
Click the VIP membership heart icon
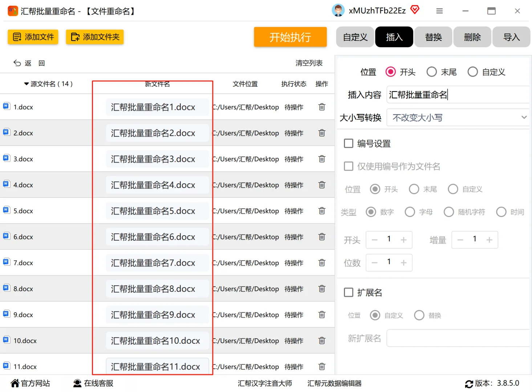pyautogui.click(x=414, y=10)
